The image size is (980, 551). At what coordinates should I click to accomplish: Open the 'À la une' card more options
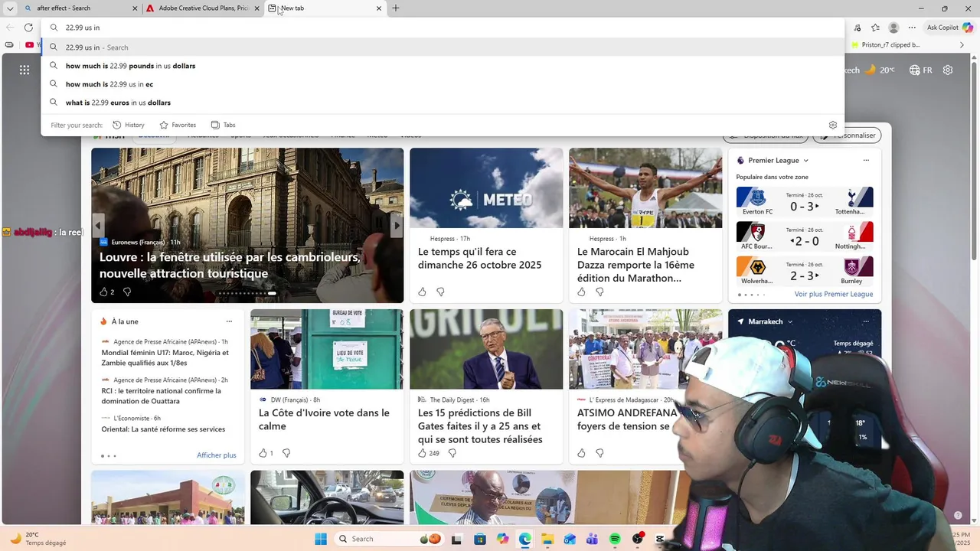tap(229, 321)
